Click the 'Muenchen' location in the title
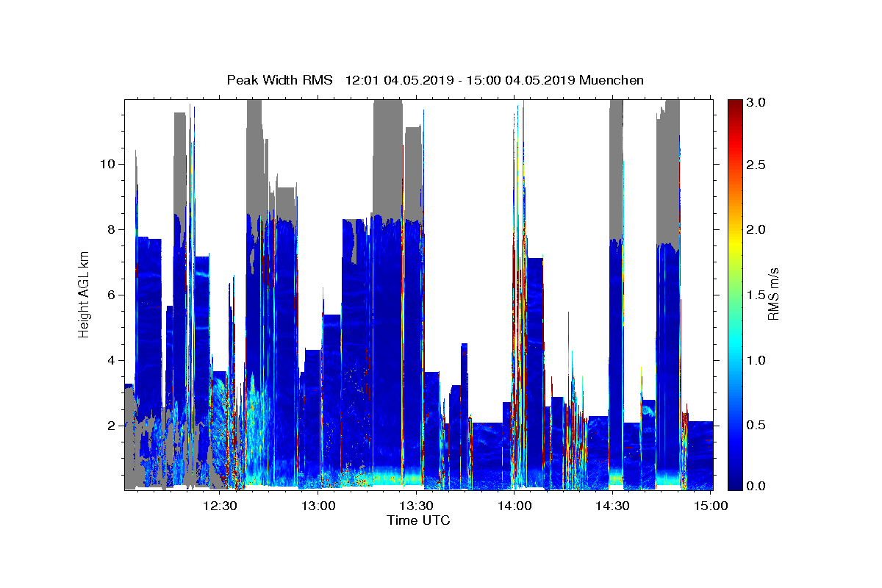Viewport: 882px width, 588px height. pyautogui.click(x=612, y=80)
